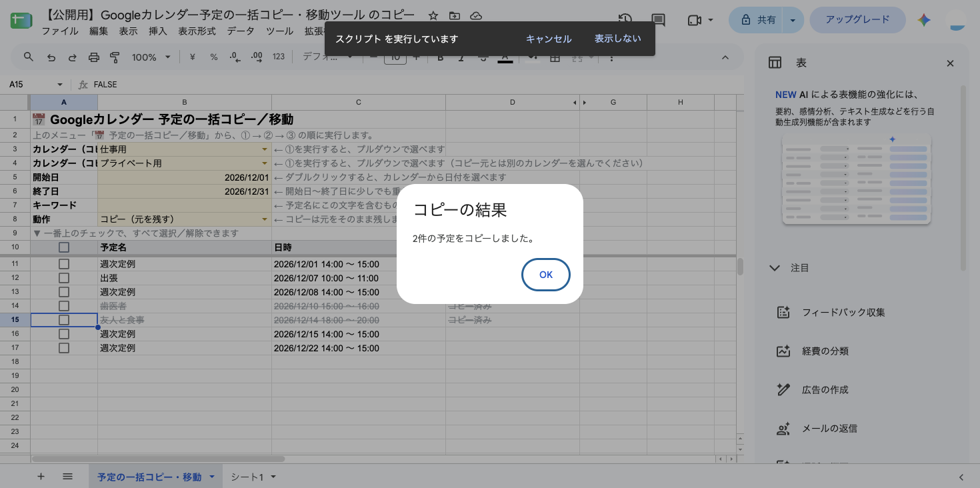Cancel the running script notification
This screenshot has width=980, height=488.
tap(549, 39)
